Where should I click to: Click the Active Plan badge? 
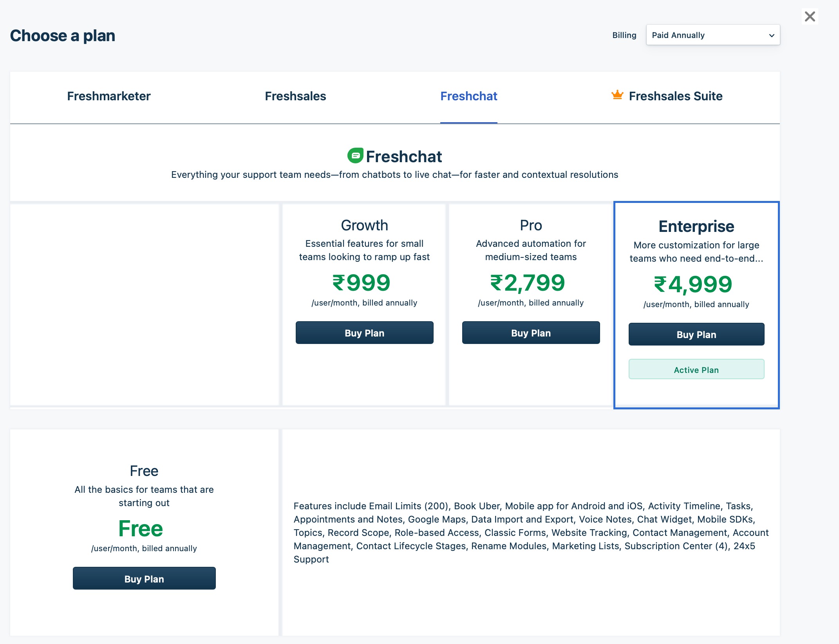(x=696, y=369)
